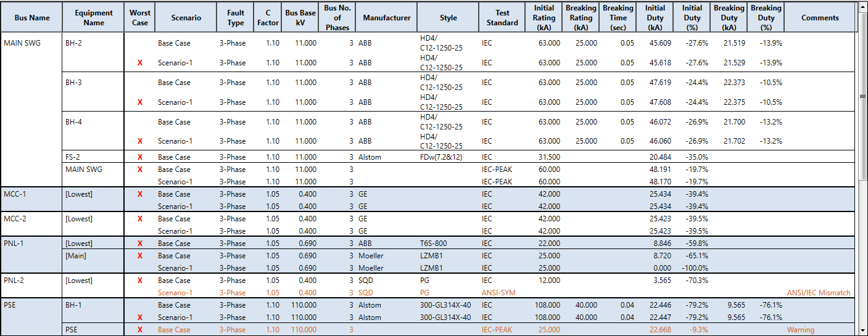
Task: Select the 22.000 initial rating cell
Action: tap(549, 244)
